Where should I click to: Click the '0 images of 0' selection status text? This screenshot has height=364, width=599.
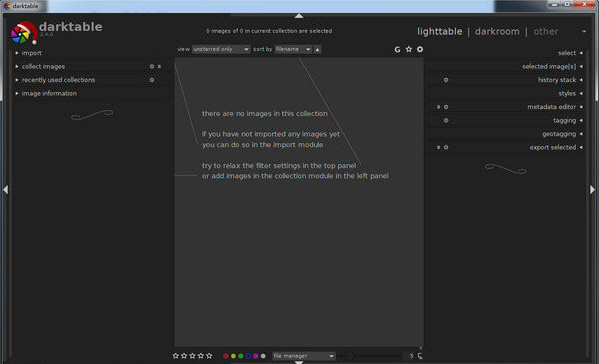[269, 31]
